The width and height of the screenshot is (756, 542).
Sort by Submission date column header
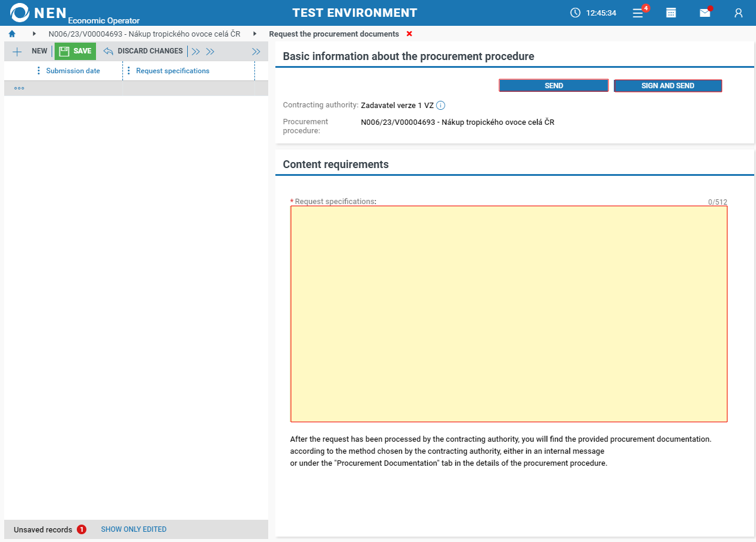(73, 71)
